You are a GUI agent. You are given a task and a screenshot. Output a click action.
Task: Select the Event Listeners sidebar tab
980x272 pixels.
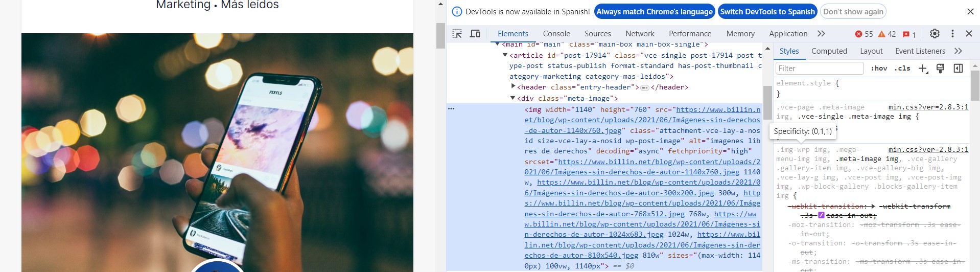click(x=920, y=51)
